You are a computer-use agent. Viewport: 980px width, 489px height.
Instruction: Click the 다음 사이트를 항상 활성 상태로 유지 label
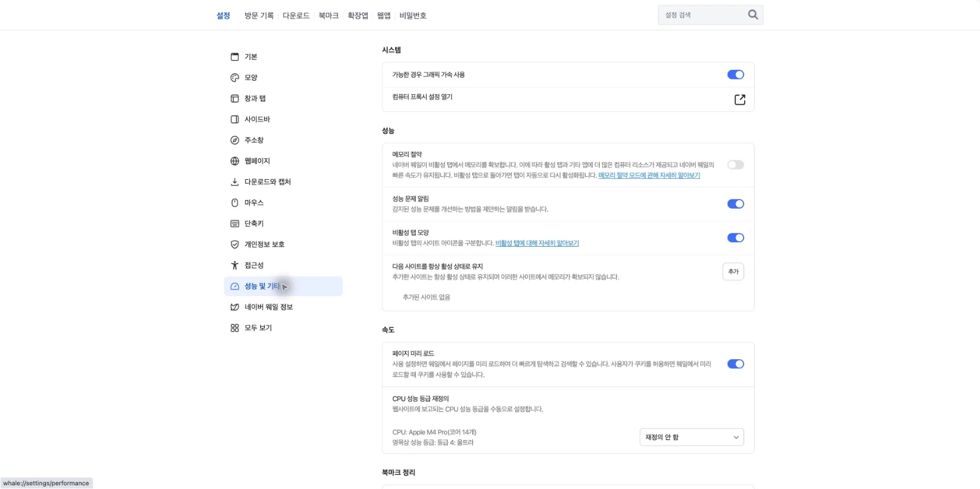[438, 266]
